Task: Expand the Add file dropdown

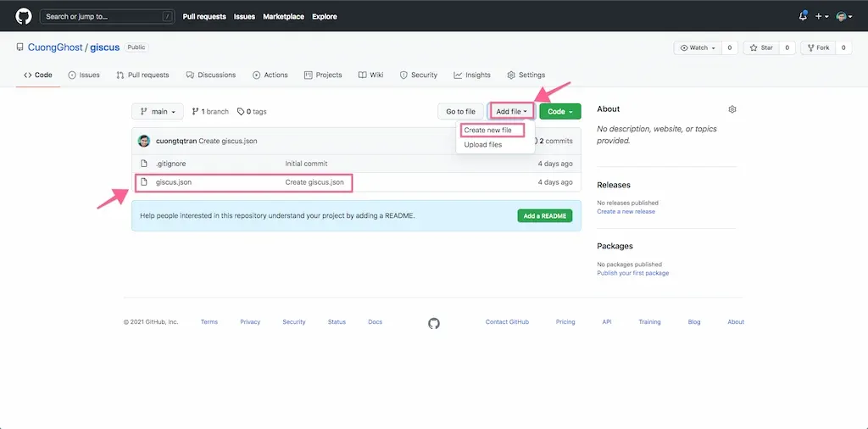Action: pos(511,112)
